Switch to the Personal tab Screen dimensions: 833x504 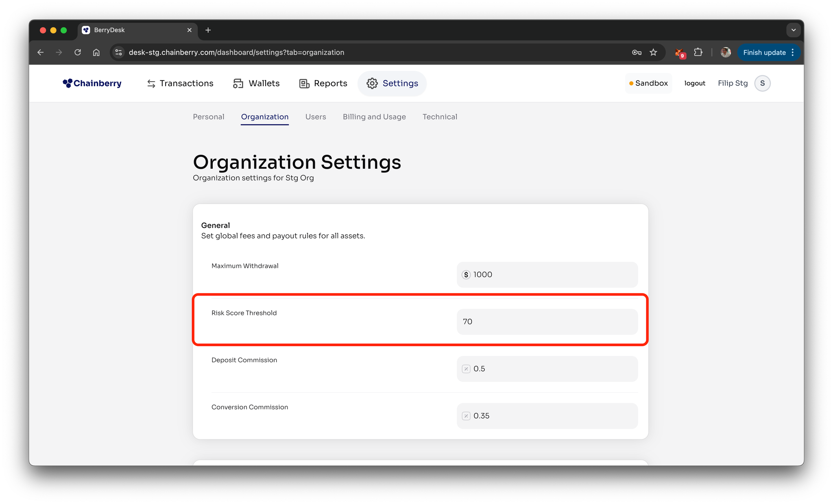(208, 117)
